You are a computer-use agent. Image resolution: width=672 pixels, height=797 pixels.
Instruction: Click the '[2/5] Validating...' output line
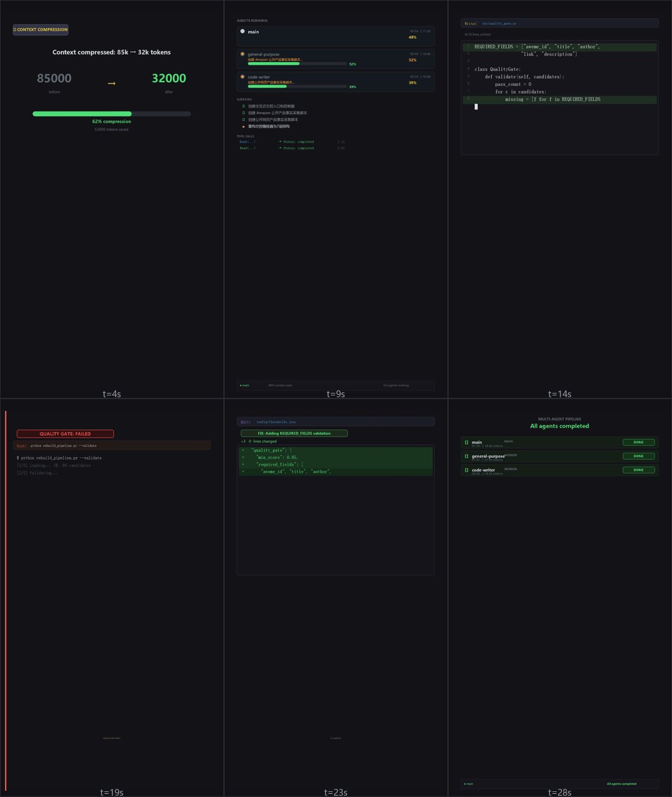pyautogui.click(x=37, y=473)
